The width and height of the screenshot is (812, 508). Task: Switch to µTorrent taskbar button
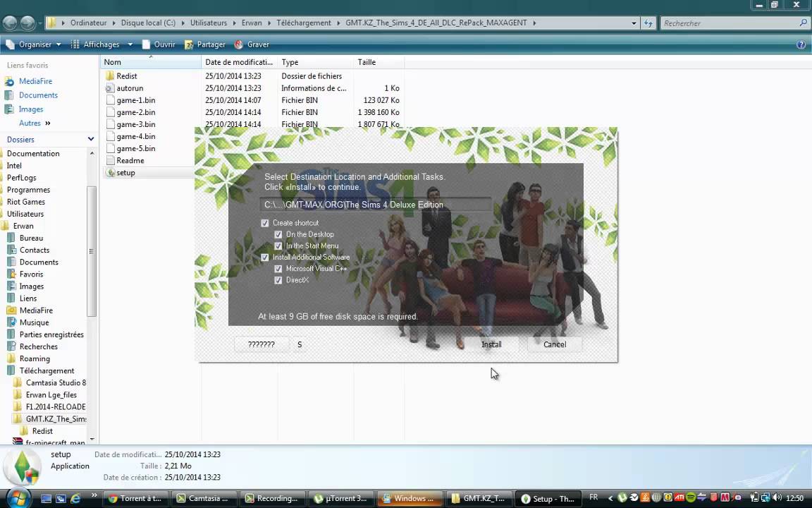click(341, 499)
